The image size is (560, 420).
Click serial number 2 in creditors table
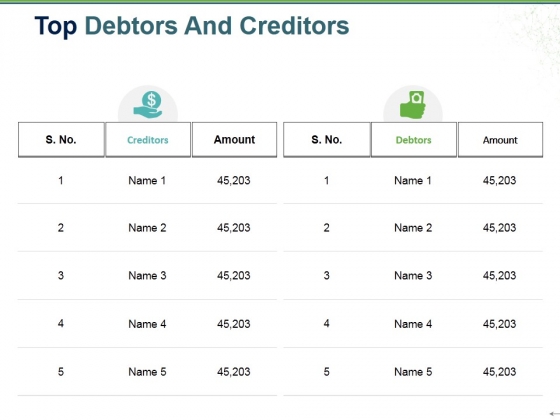[61, 228]
